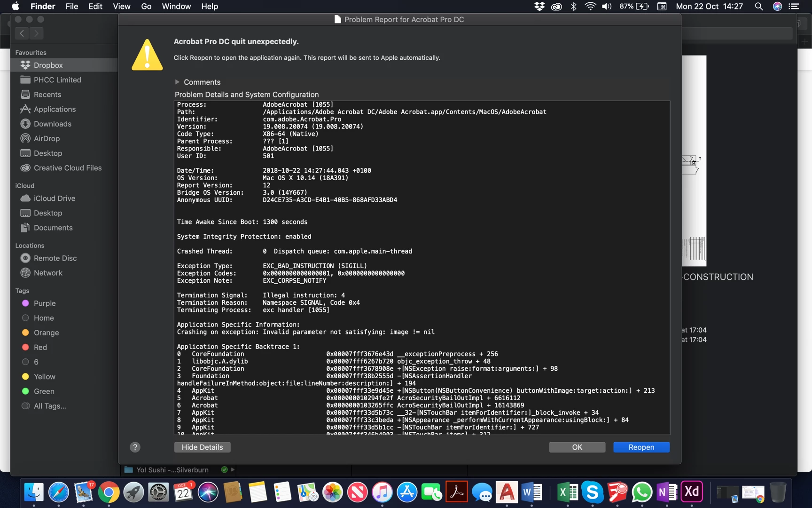Open Bluetooth status in menu bar

(x=574, y=6)
